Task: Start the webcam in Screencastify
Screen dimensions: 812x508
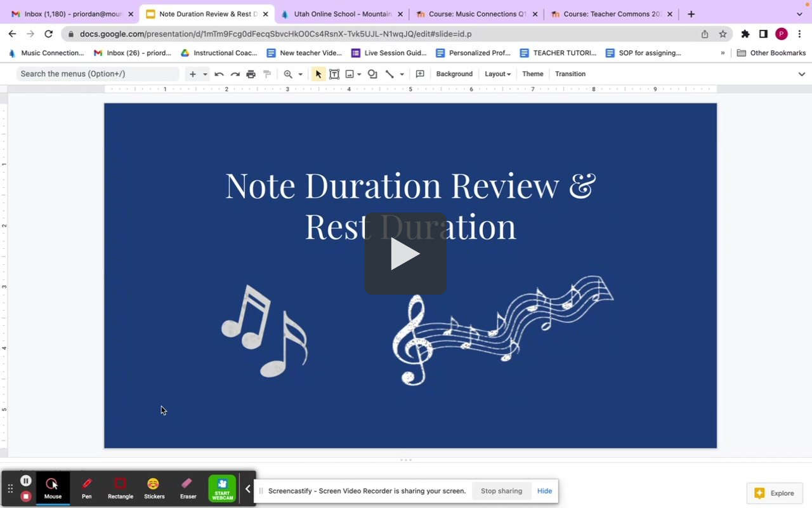Action: pos(221,488)
